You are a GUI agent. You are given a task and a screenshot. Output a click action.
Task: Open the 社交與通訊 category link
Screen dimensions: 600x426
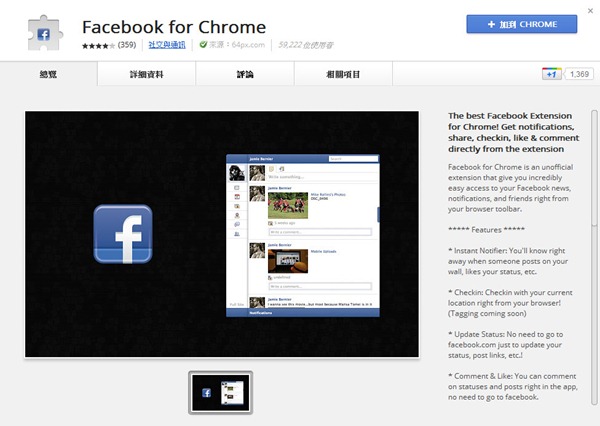[x=167, y=45]
